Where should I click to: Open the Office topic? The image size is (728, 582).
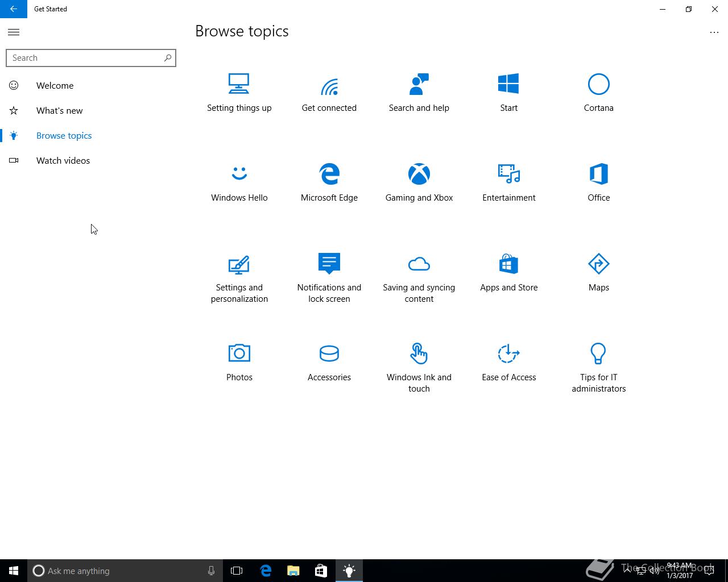tap(598, 183)
